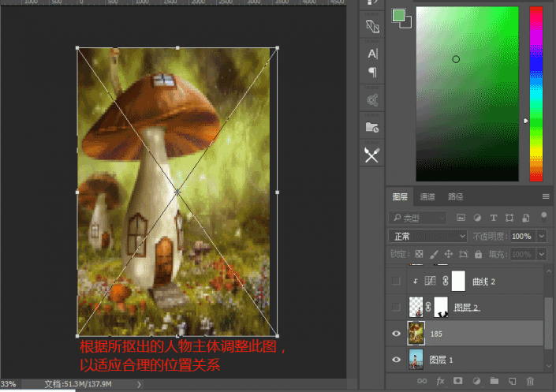Select the 图层 1 layer name
The image size is (556, 392).
441,360
